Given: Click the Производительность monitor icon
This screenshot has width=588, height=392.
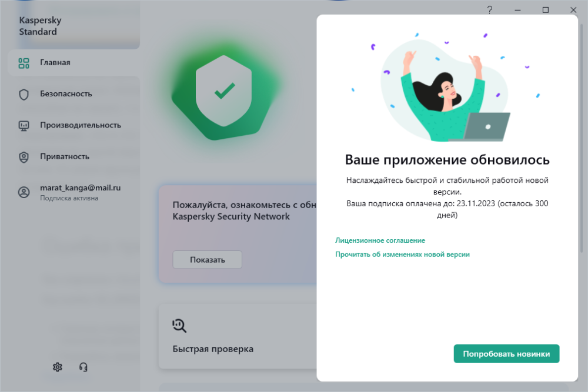Looking at the screenshot, I should click(x=24, y=126).
